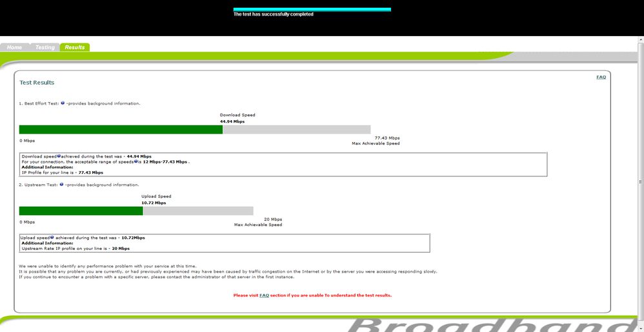The height and width of the screenshot is (332, 644).
Task: Click the '12 Mbps-77.43 Mbps' range value
Action: click(x=165, y=162)
